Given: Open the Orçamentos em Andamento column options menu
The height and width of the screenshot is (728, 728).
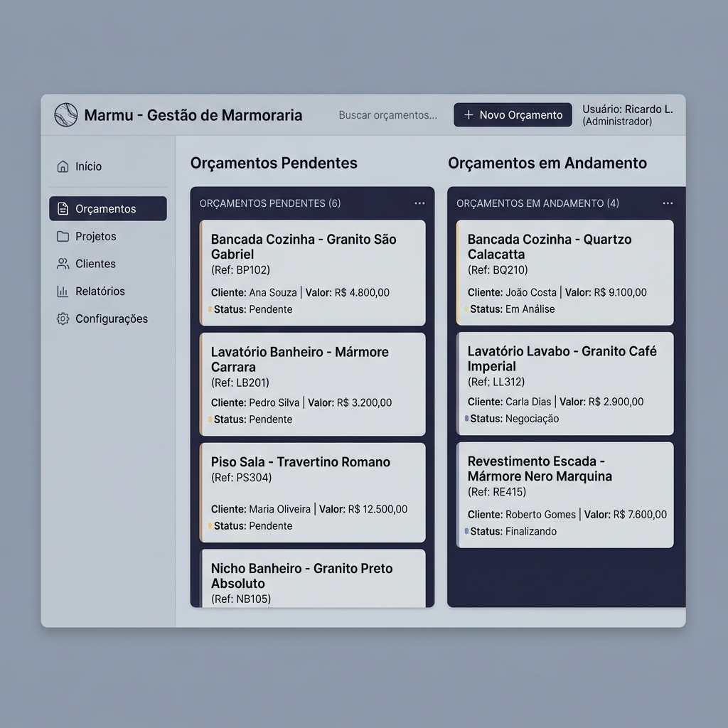Looking at the screenshot, I should [x=668, y=203].
